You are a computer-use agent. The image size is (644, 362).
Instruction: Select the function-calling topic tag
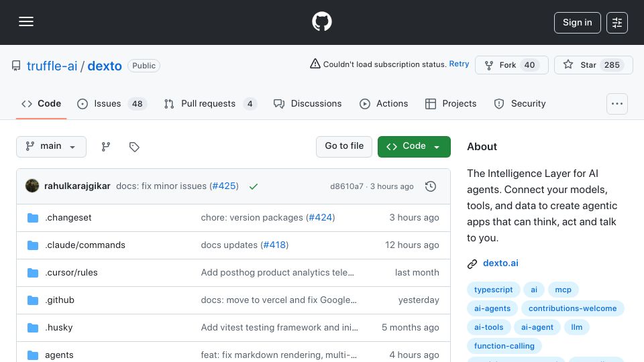coord(504,347)
